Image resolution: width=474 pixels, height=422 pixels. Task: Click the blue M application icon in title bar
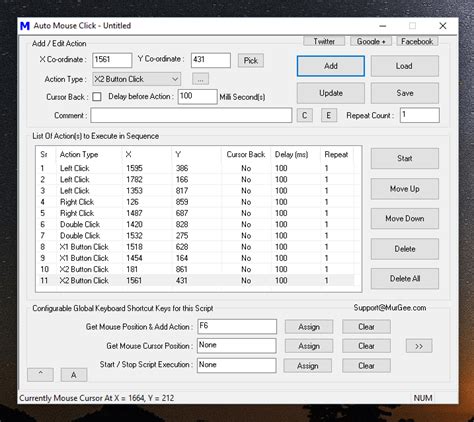(x=25, y=26)
